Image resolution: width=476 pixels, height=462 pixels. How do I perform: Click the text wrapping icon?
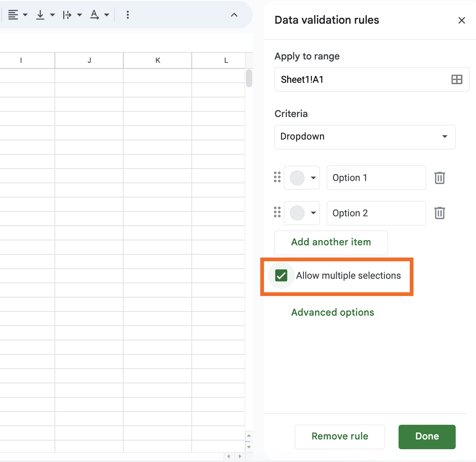click(67, 15)
